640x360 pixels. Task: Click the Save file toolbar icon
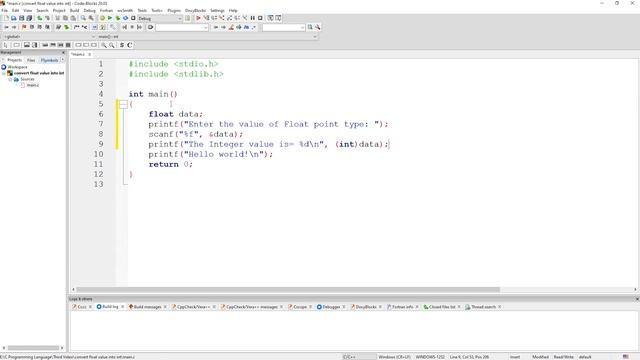(x=22, y=18)
